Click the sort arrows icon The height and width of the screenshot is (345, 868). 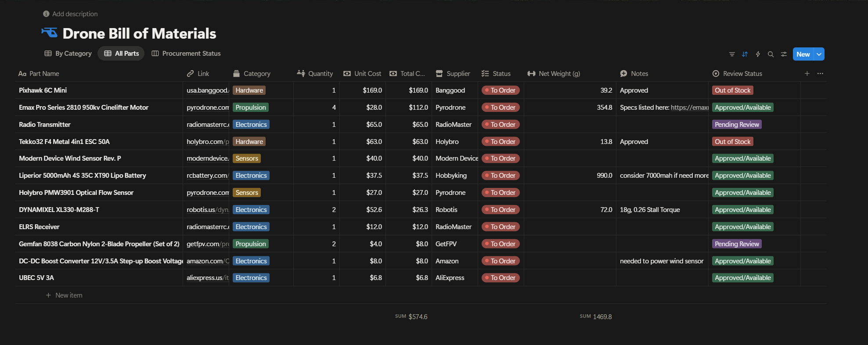(745, 54)
